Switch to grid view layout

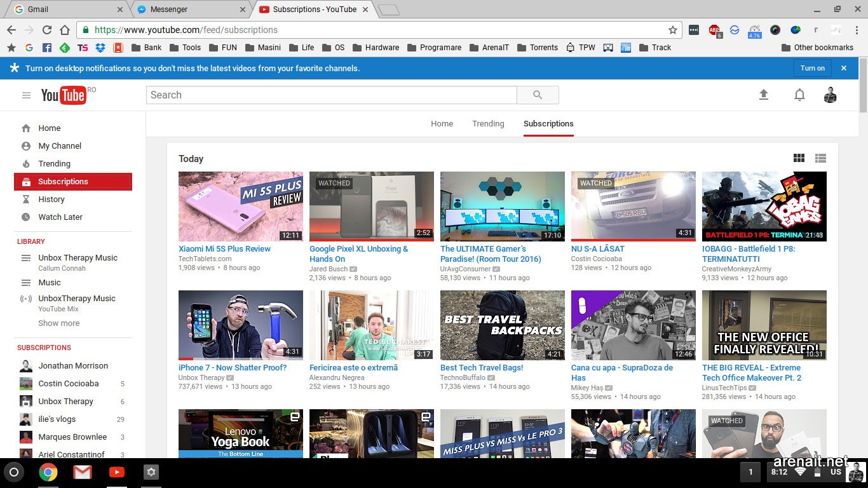[x=799, y=158]
